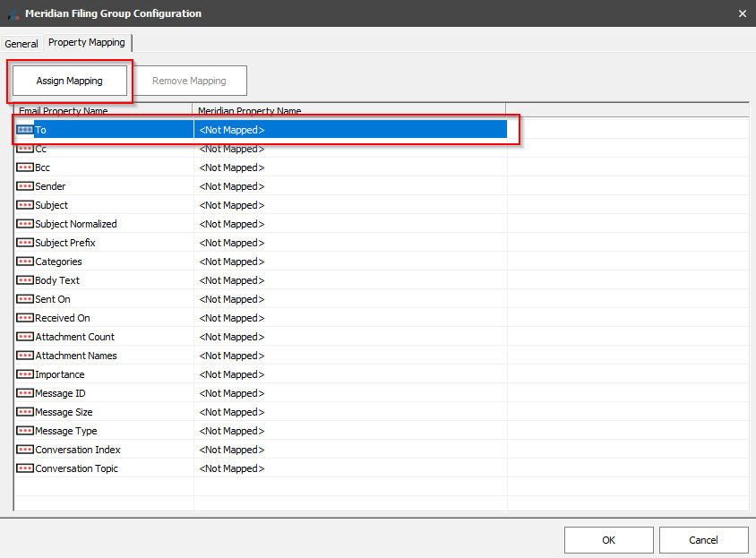Screen dimensions: 756x558
Task: Click the Remove Mapping button
Action: tap(189, 81)
